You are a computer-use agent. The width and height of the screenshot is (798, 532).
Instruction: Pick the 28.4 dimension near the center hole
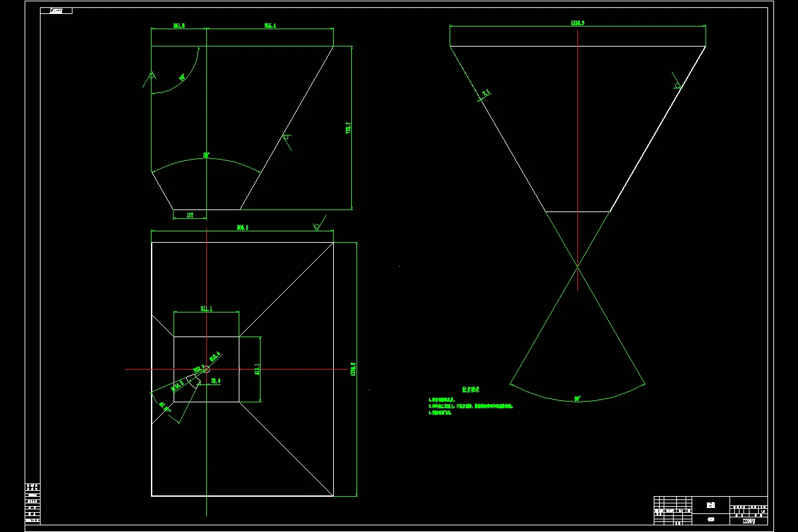click(x=215, y=381)
